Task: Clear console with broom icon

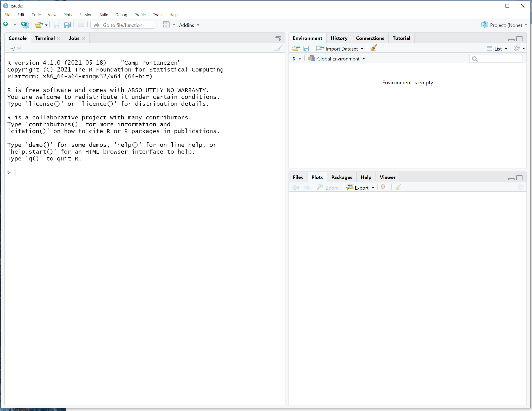Action: tap(278, 48)
